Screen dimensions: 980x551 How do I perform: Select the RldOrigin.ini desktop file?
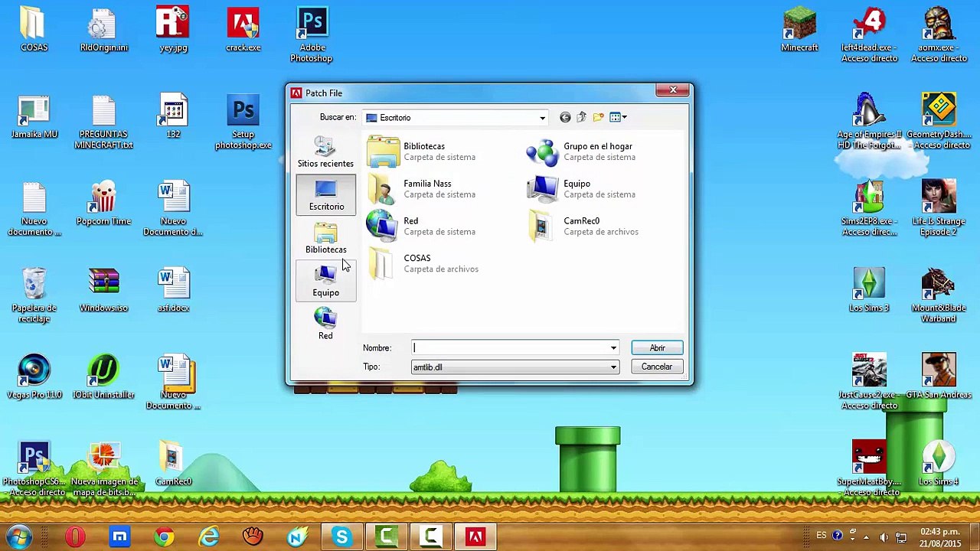(103, 31)
